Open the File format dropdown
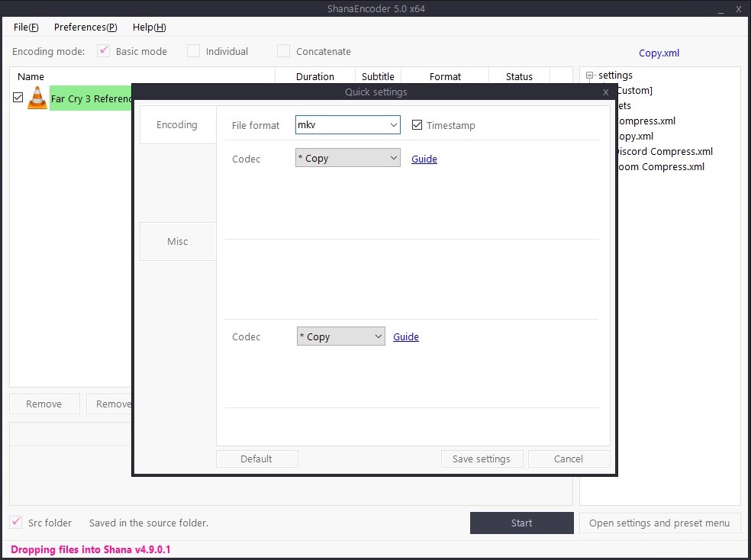 coord(348,125)
